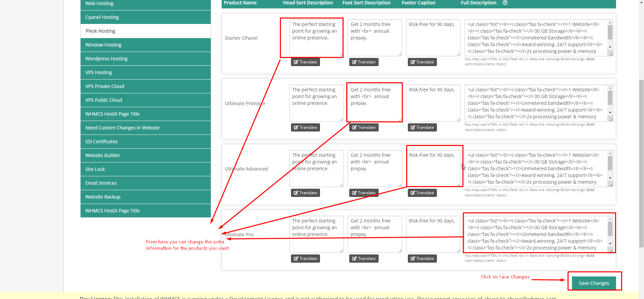Viewport: 644px width, 299px height.
Task: Click Translate under Ultimate Pro footer caption
Action: pos(422,259)
